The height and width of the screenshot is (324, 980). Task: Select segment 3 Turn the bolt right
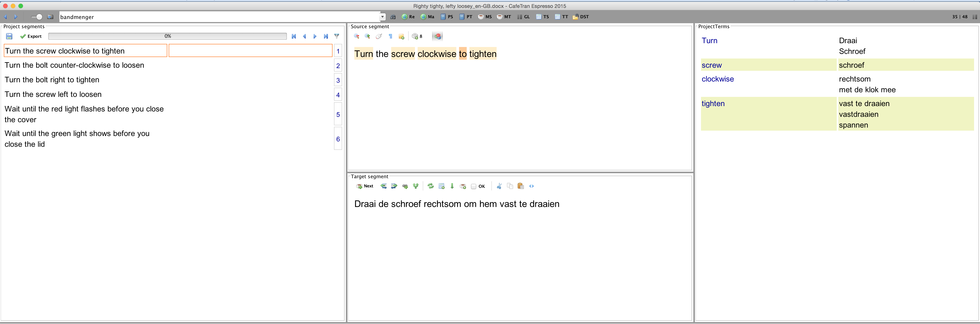point(52,80)
